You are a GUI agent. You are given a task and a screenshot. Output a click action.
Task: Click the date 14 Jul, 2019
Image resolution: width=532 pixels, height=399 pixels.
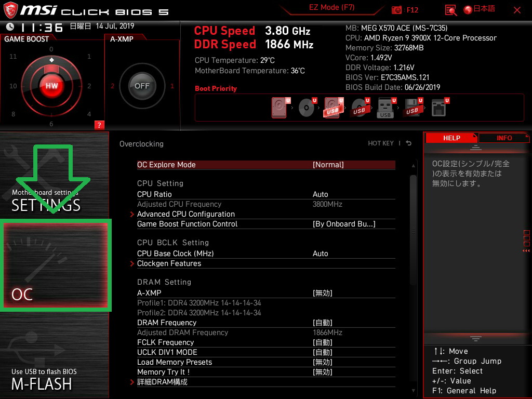pyautogui.click(x=115, y=26)
